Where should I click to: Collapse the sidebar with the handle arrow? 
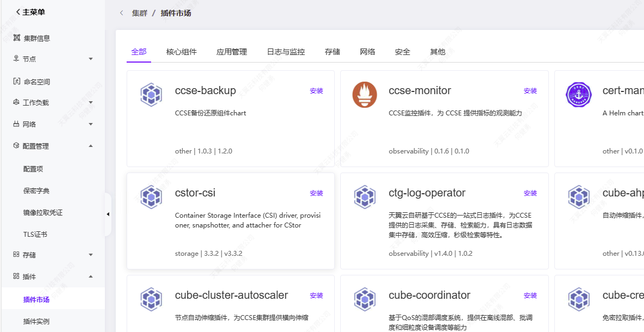(108, 214)
